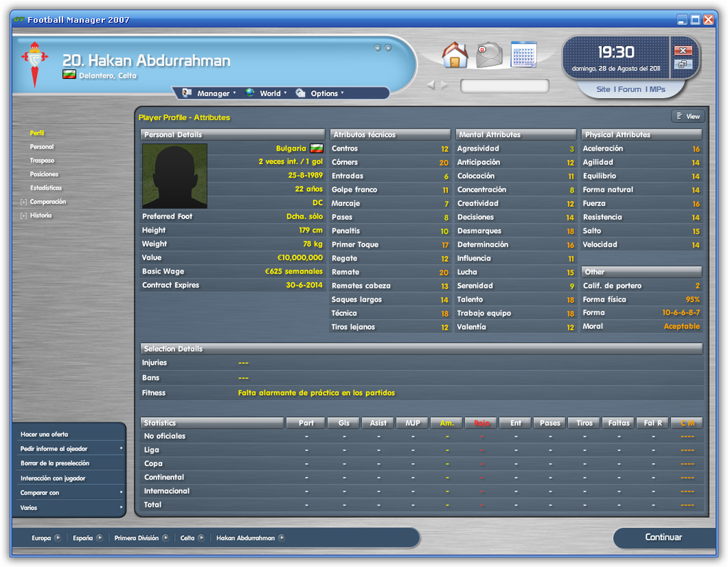Click the search field beside navigation arrows
This screenshot has height=567, width=728.
pos(505,86)
